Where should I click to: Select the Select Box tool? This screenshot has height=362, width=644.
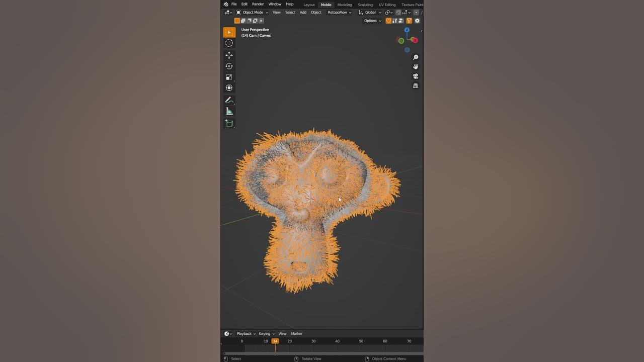tap(229, 32)
